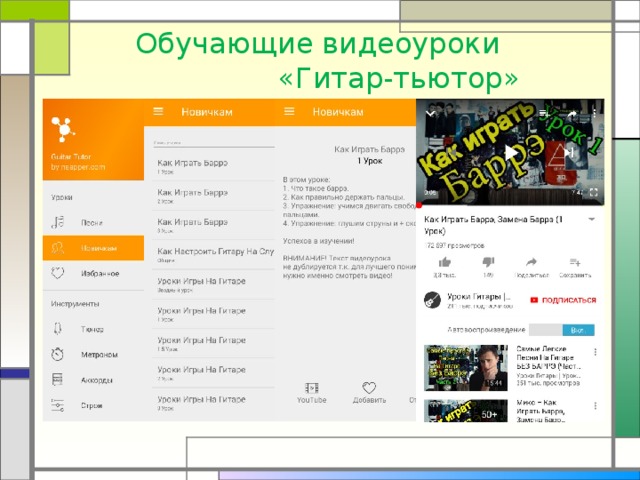Image resolution: width=640 pixels, height=480 pixels.
Task: Minimize video player with down chevron
Action: pos(430,113)
